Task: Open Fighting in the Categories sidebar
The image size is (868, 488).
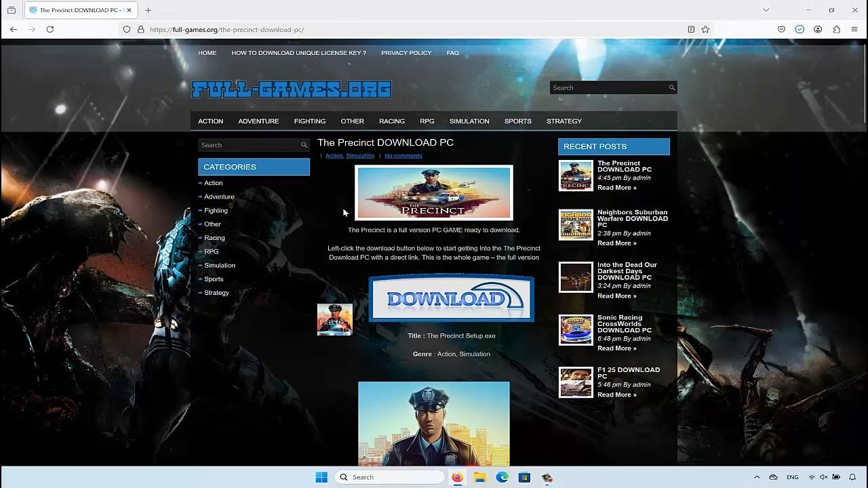Action: [216, 211]
